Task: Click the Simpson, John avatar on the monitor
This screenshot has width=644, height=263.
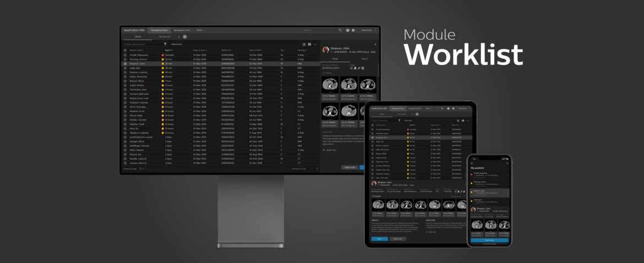Action: pos(326,50)
